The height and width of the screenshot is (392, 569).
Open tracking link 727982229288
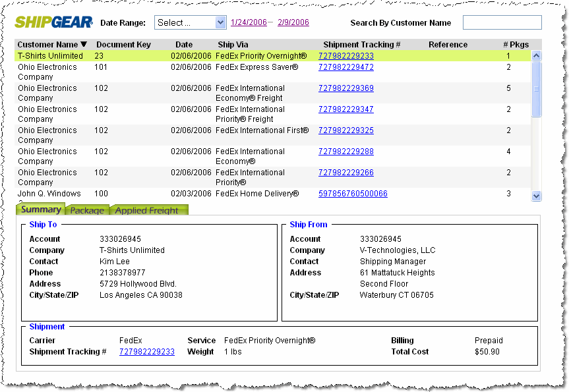point(346,152)
